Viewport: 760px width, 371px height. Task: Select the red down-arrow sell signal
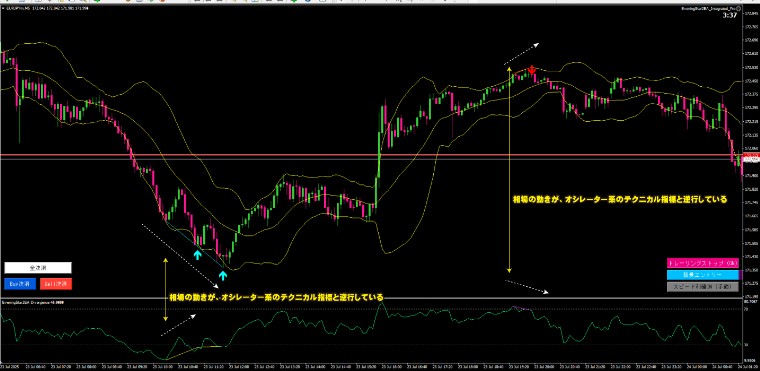tap(532, 70)
